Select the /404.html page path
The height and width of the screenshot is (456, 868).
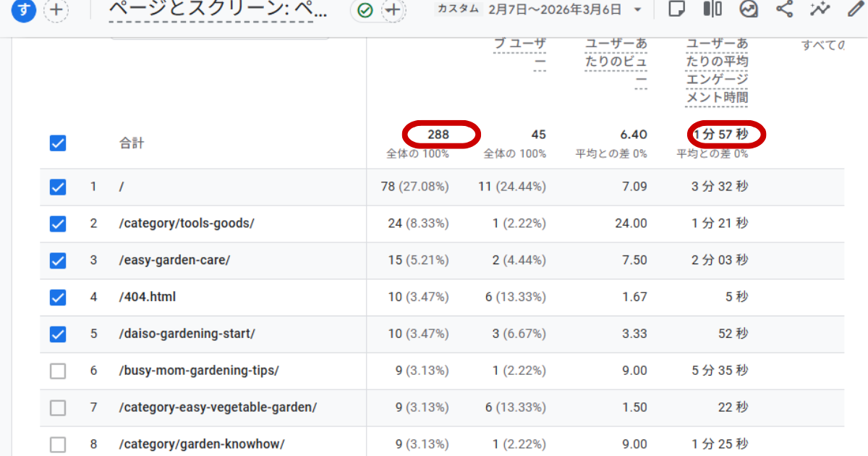pyautogui.click(x=147, y=297)
